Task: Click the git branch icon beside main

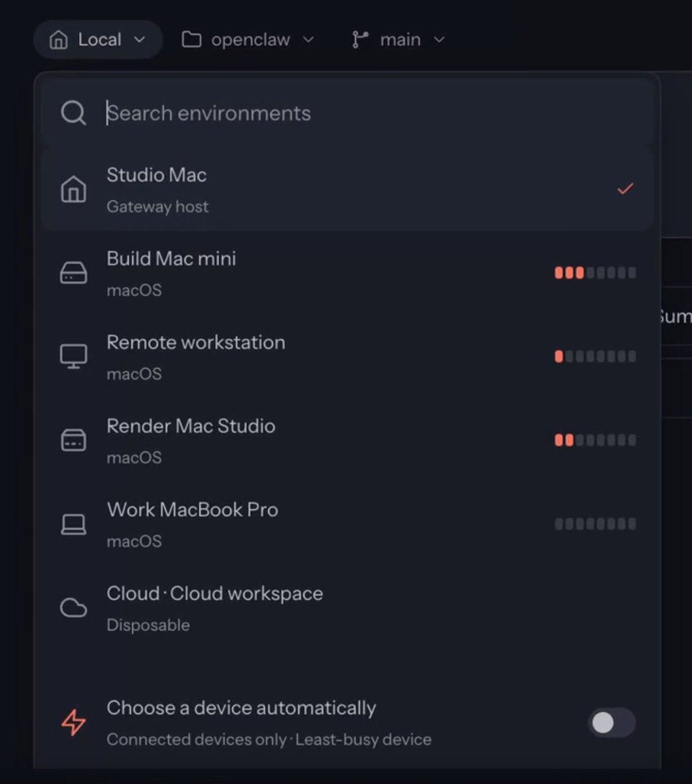Action: click(359, 40)
